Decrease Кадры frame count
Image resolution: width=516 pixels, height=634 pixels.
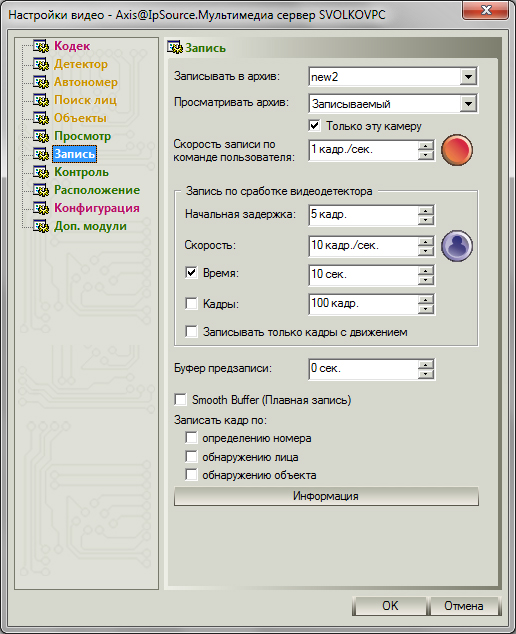(x=425, y=309)
